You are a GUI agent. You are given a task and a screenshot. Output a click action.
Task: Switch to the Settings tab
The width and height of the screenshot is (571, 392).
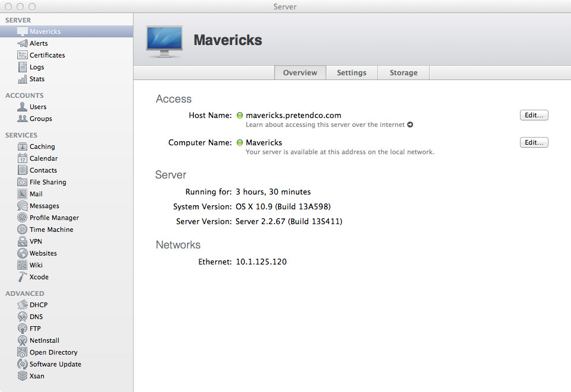[352, 73]
